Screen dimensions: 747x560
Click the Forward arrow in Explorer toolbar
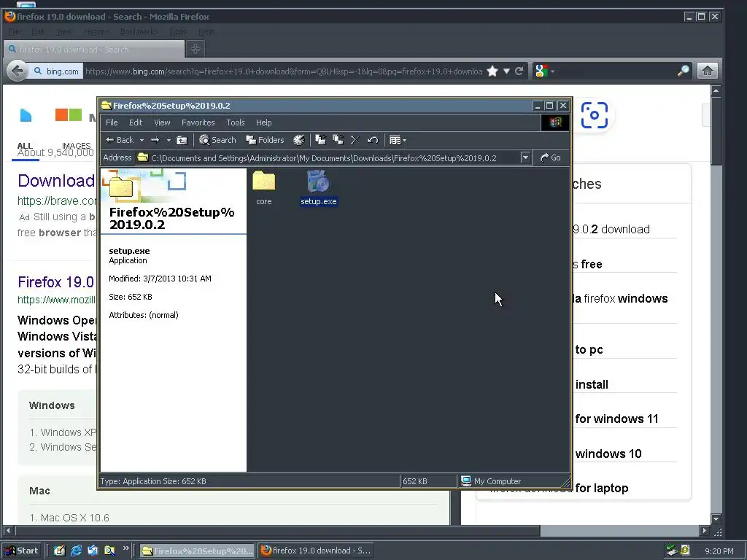pos(155,140)
